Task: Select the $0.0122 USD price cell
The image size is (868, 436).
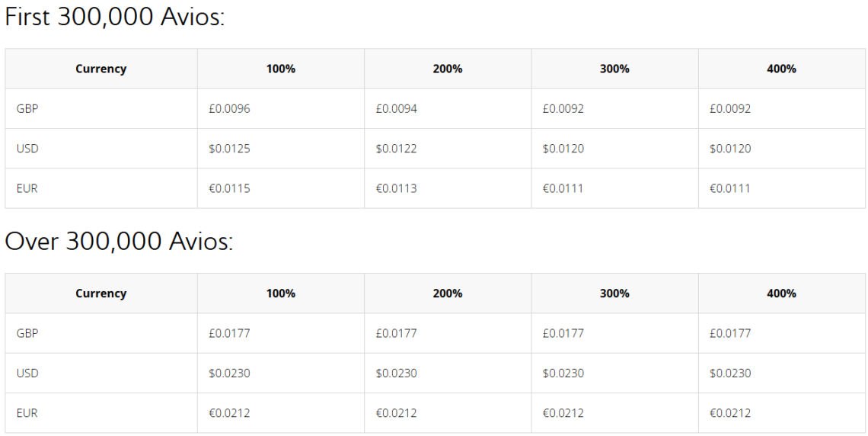Action: pyautogui.click(x=396, y=149)
